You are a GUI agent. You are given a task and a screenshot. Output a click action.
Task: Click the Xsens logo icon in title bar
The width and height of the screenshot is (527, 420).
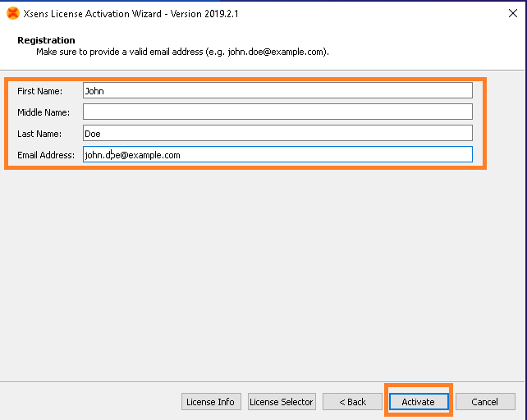tap(12, 13)
